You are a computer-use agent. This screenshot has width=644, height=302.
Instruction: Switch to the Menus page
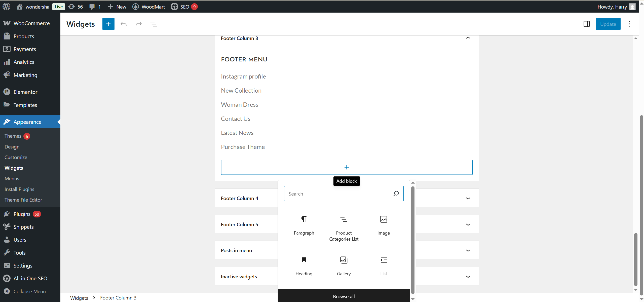tap(12, 178)
